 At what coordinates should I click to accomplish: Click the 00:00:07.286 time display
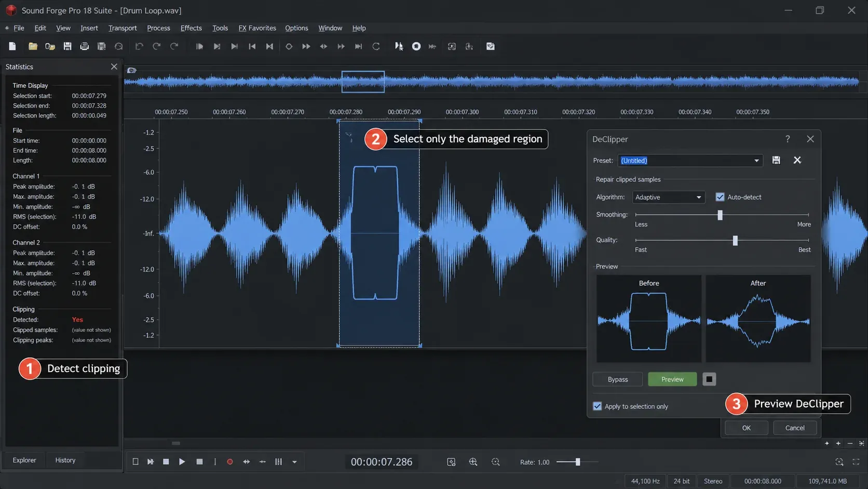click(x=382, y=462)
